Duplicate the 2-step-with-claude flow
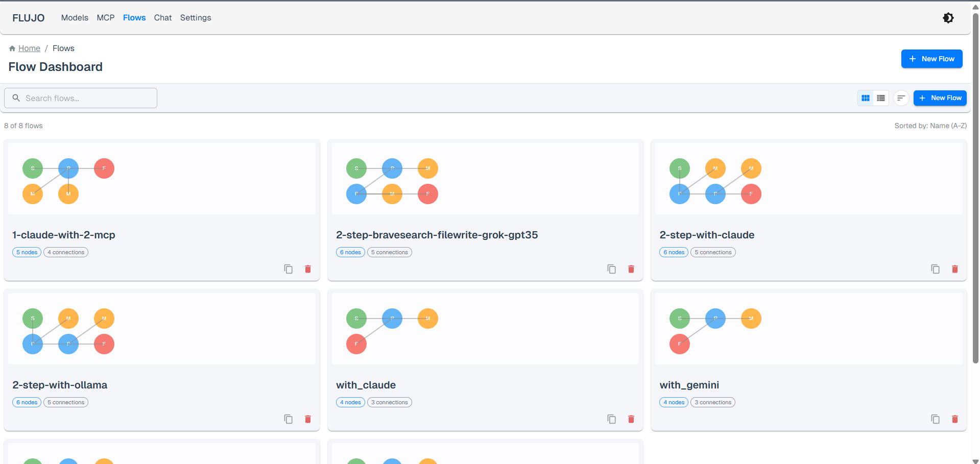Image resolution: width=980 pixels, height=464 pixels. [935, 269]
